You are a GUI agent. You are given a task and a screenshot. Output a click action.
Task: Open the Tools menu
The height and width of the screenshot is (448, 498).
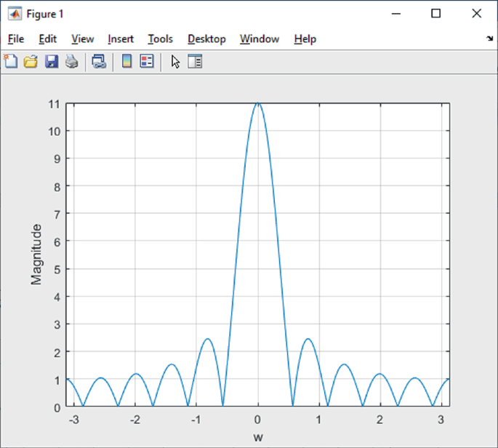click(x=160, y=39)
